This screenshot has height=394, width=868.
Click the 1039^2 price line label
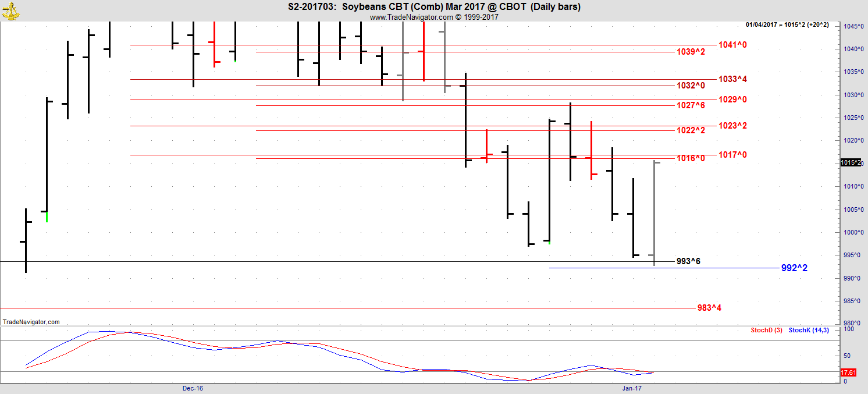691,52
